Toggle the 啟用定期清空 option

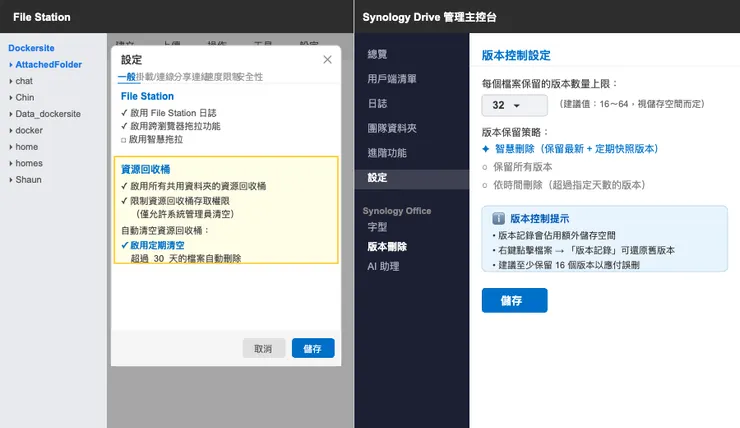(125, 245)
